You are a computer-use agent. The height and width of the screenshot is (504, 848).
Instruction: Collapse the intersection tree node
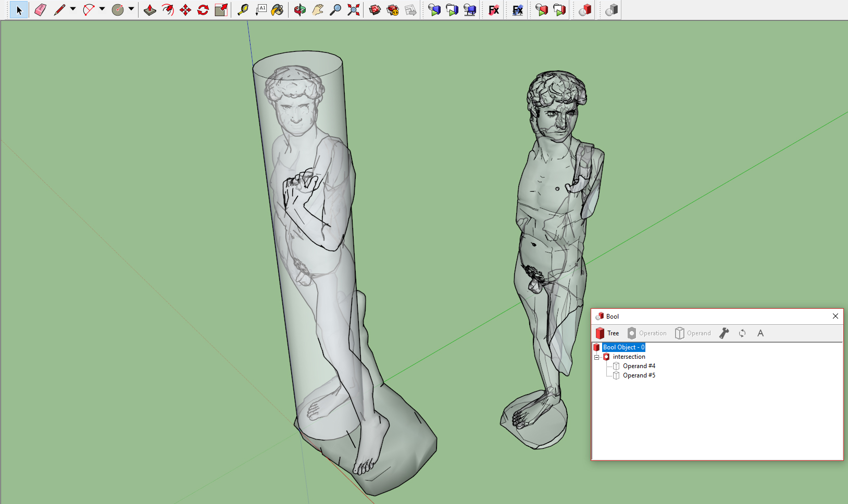coord(597,357)
